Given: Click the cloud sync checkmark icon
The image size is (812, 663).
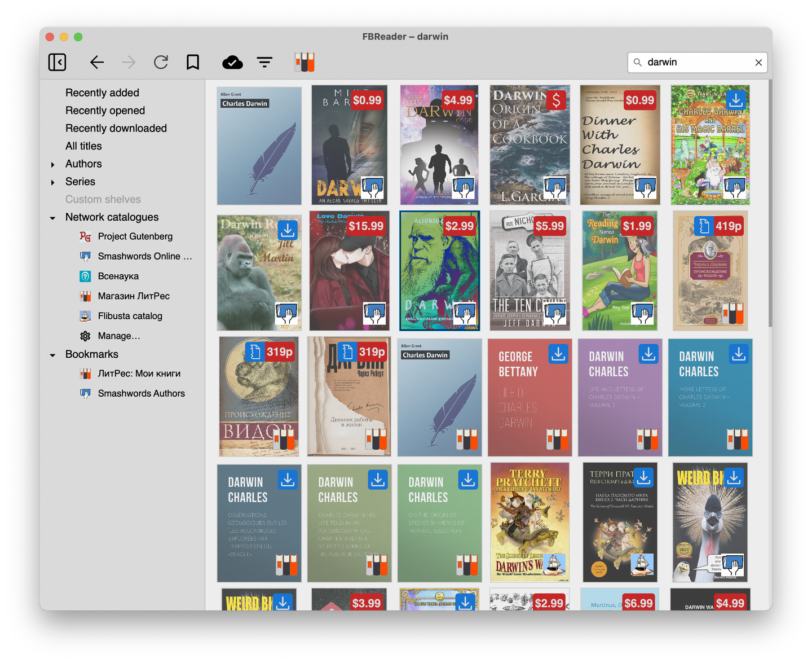Looking at the screenshot, I should (232, 62).
